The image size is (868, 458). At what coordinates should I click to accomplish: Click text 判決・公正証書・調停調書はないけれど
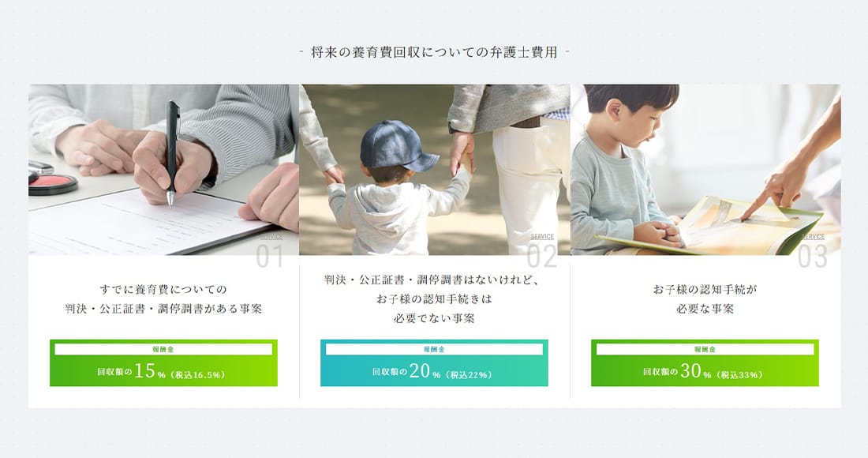431,280
